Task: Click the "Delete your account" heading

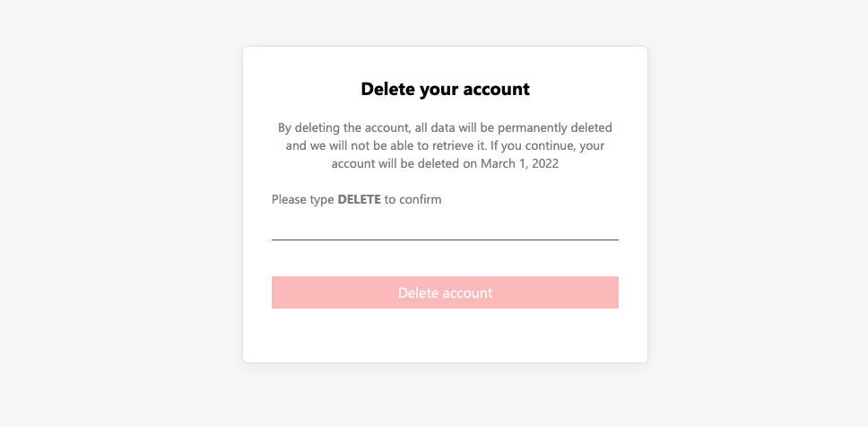Action: pyautogui.click(x=445, y=89)
